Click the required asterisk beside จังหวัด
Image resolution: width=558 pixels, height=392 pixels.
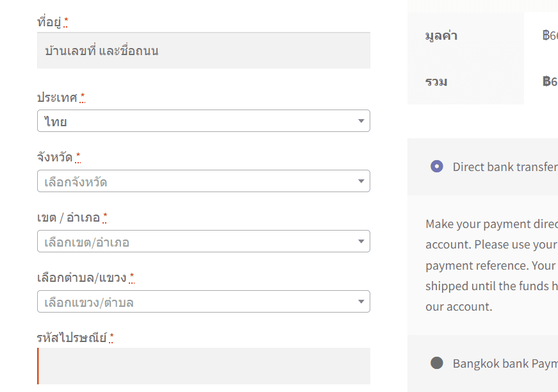tap(78, 157)
